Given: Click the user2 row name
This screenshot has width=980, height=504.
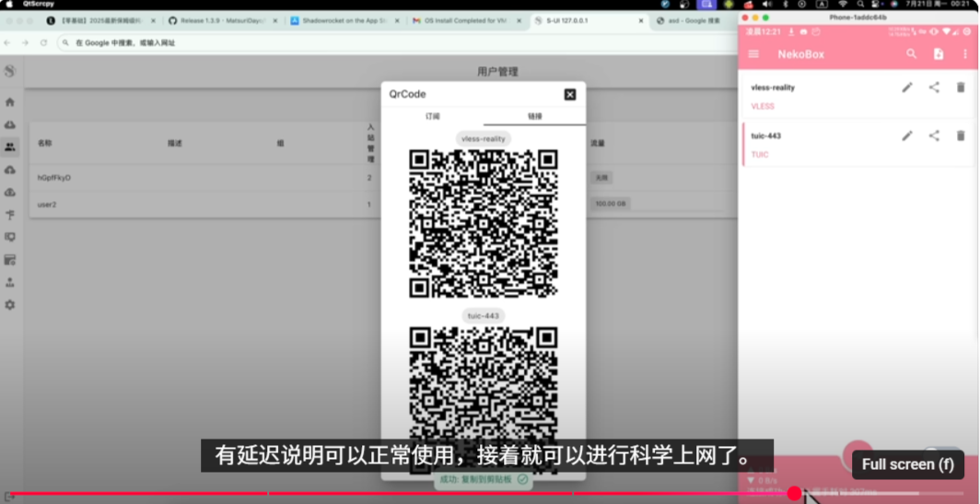Looking at the screenshot, I should pyautogui.click(x=46, y=204).
